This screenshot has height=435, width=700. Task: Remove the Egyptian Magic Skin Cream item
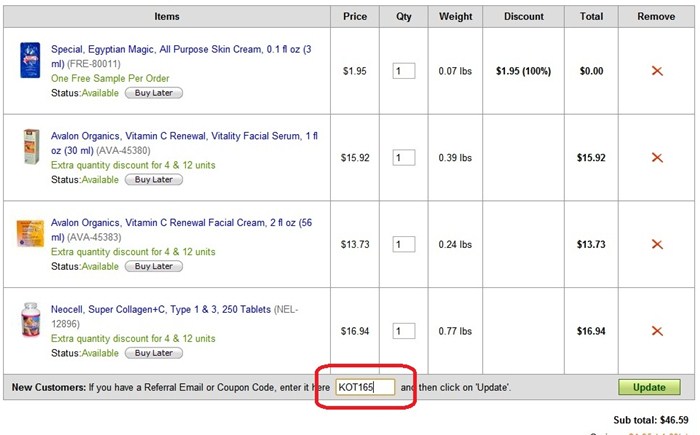pos(657,71)
